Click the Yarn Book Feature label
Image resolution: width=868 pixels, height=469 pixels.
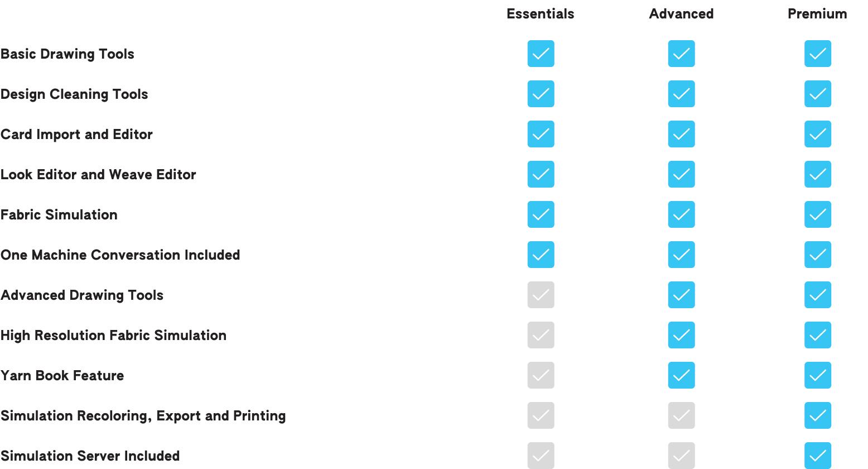coord(62,375)
